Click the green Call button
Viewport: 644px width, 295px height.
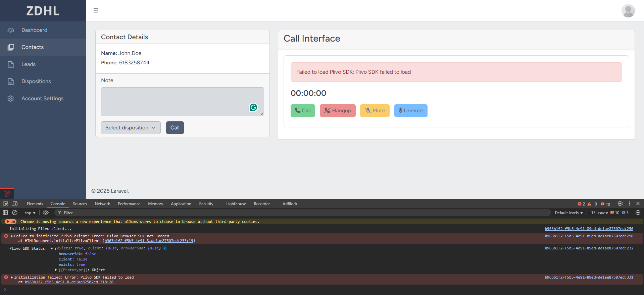(303, 111)
